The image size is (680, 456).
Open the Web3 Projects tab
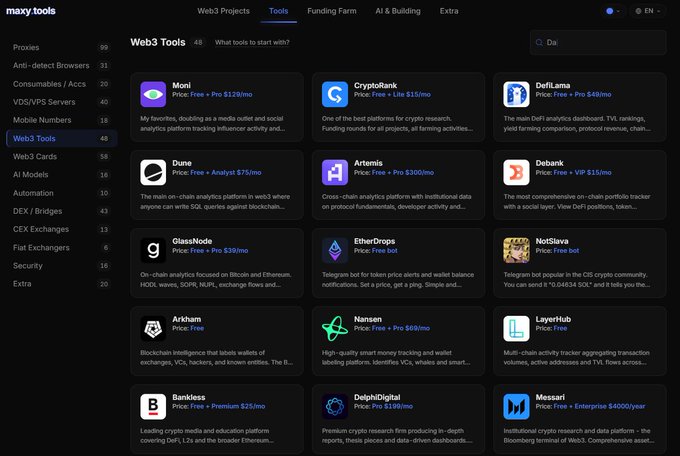pos(223,11)
